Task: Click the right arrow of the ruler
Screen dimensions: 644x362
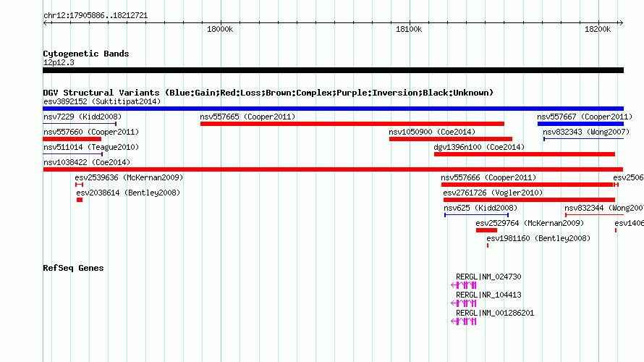Action: 621,23
